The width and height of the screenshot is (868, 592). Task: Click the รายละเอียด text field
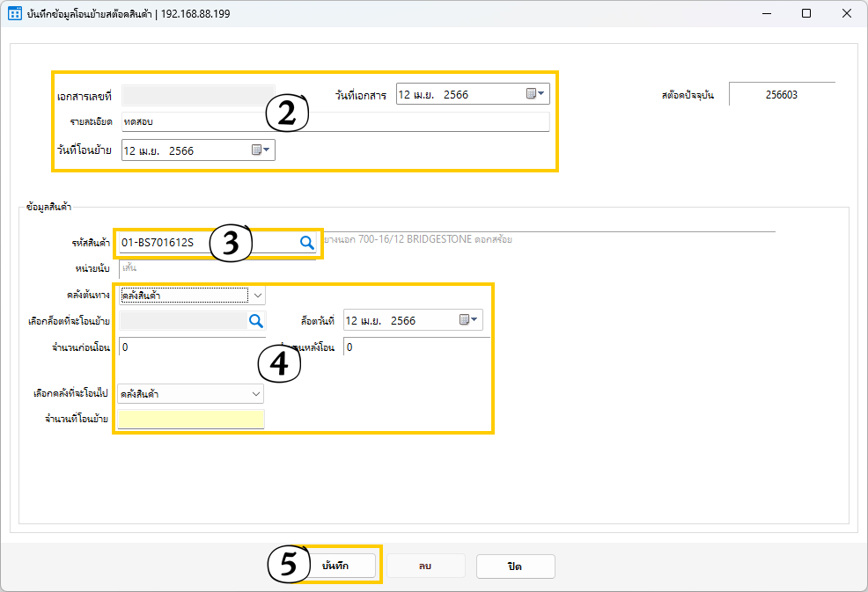[x=335, y=121]
